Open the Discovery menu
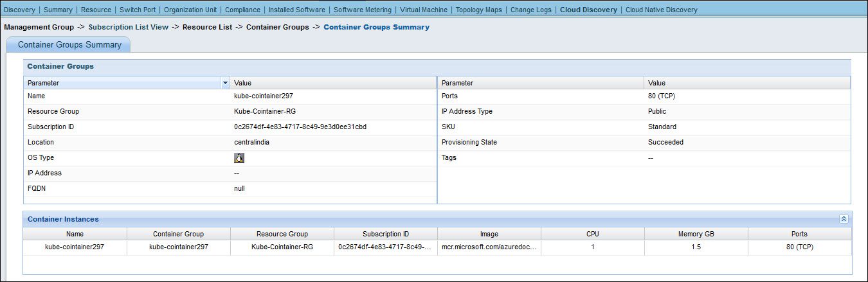The width and height of the screenshot is (868, 282). (x=19, y=10)
